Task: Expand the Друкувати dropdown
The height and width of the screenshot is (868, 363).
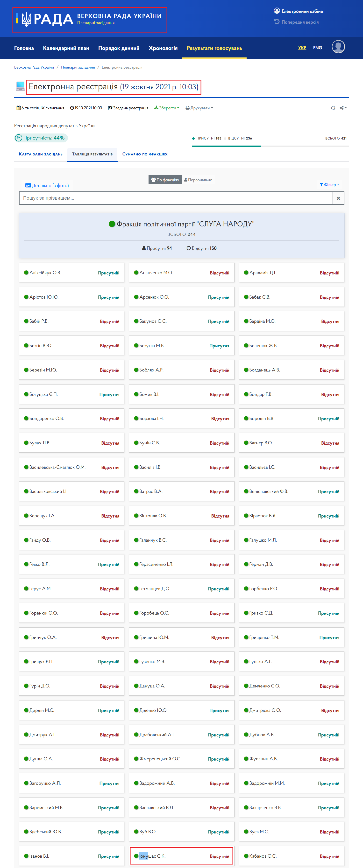Action: click(199, 108)
